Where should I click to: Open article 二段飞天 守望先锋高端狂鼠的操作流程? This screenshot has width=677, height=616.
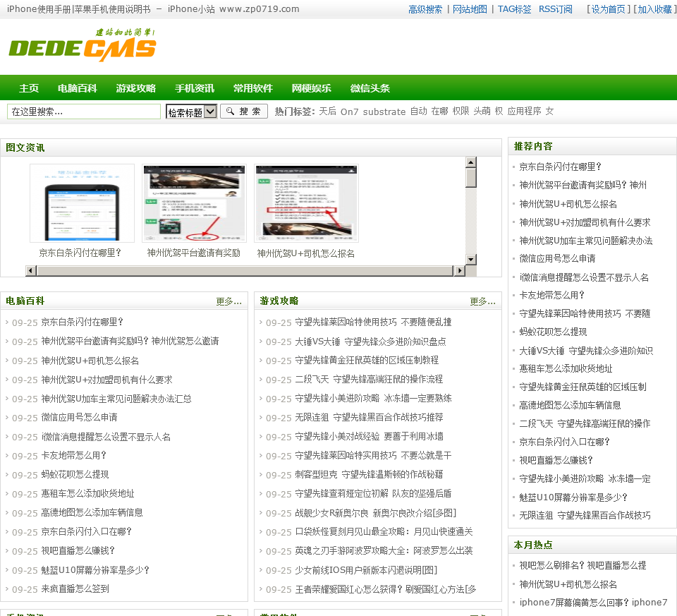coord(369,380)
